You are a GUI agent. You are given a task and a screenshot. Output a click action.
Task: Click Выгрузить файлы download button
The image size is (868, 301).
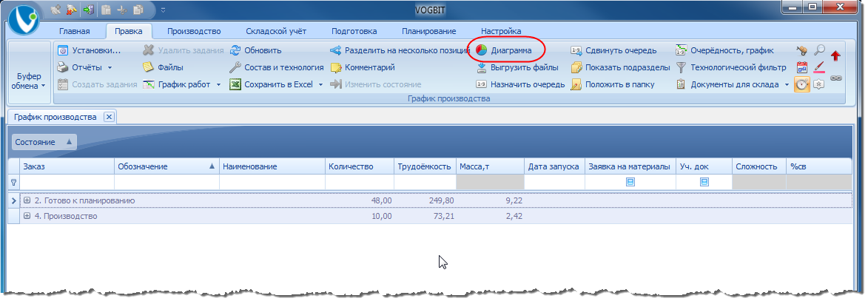tap(517, 67)
